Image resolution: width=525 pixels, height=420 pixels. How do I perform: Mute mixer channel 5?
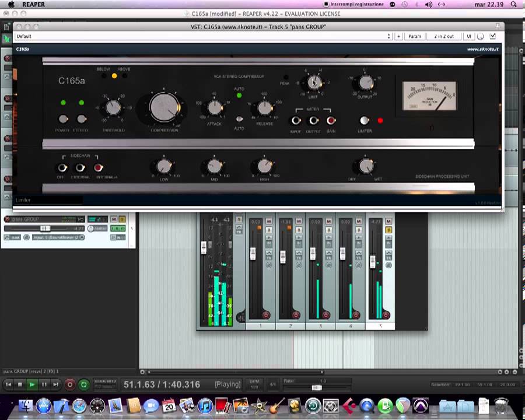388,222
